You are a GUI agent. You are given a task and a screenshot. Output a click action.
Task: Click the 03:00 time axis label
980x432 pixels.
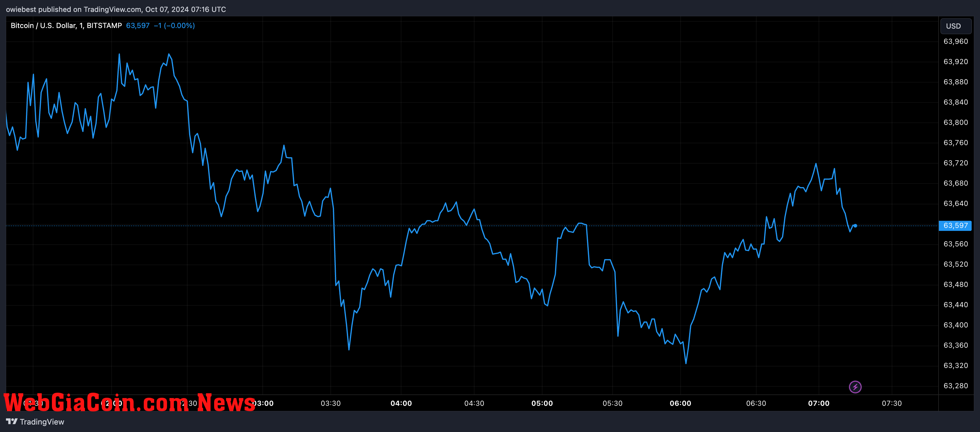263,403
